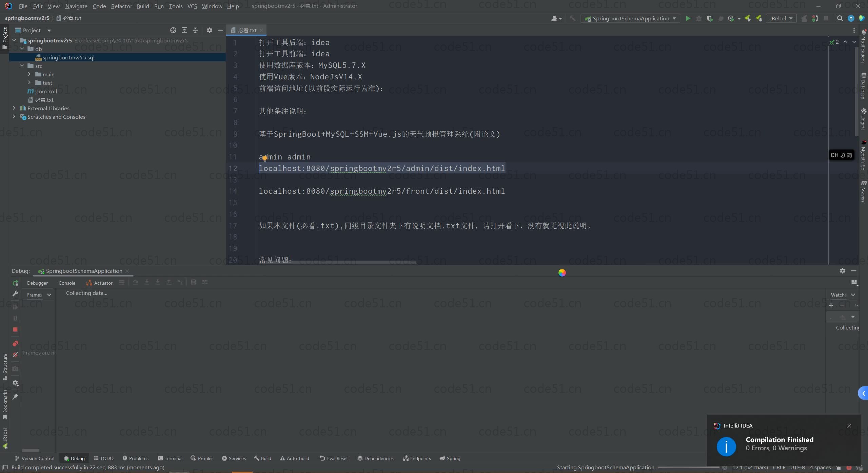Open debug panel settings gear icon
The height and width of the screenshot is (473, 868).
(x=843, y=271)
